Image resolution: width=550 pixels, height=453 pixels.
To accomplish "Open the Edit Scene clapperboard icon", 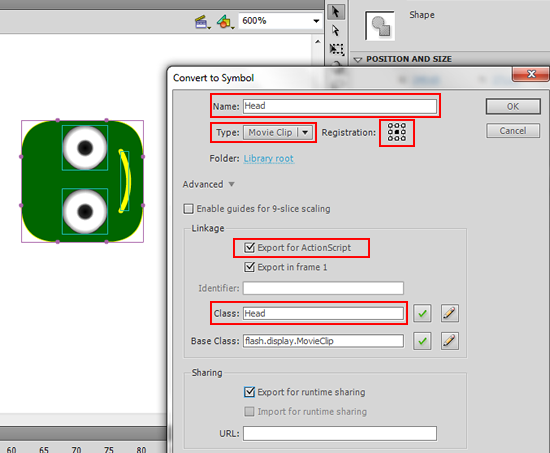I will (x=202, y=22).
